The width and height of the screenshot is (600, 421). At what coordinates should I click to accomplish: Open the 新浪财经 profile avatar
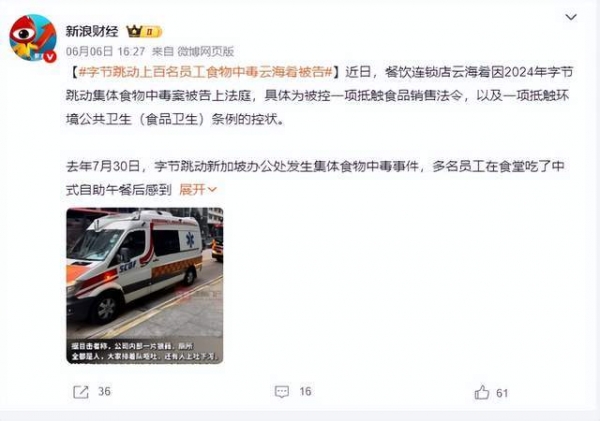pos(33,38)
